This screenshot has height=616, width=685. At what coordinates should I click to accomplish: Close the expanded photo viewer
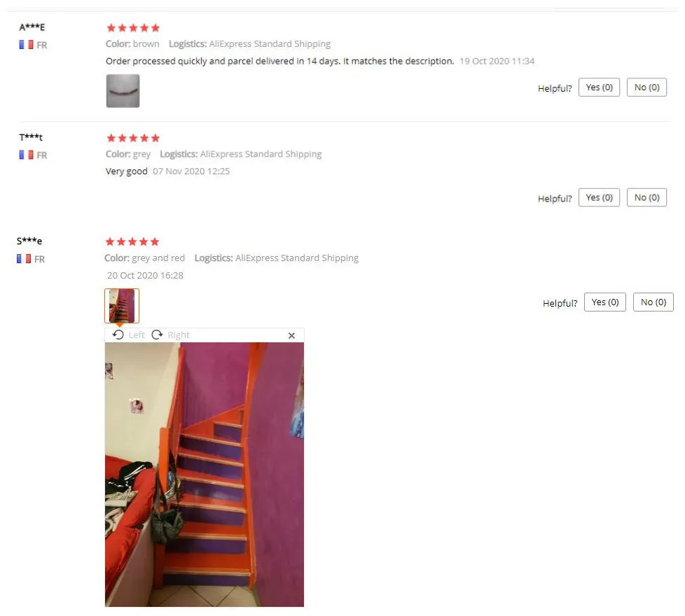pos(292,335)
